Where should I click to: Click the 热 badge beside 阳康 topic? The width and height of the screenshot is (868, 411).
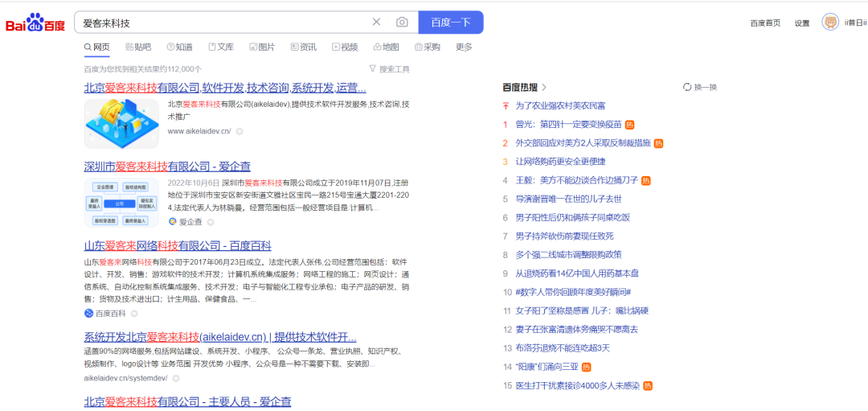[586, 368]
